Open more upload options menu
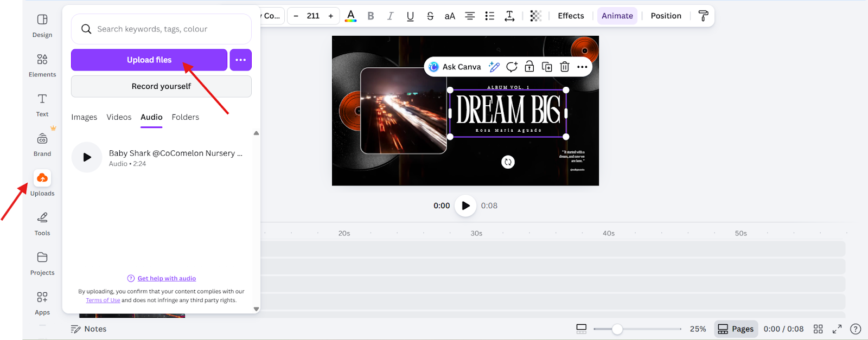 [x=241, y=60]
